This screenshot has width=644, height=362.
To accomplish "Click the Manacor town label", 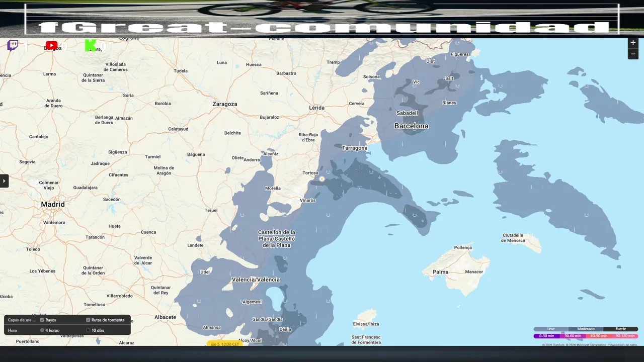I will click(x=474, y=272).
